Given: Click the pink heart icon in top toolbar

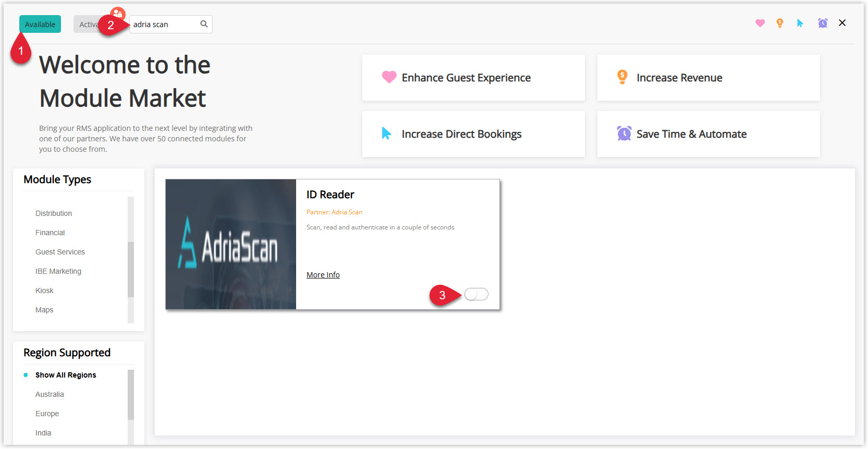Looking at the screenshot, I should click(x=760, y=23).
